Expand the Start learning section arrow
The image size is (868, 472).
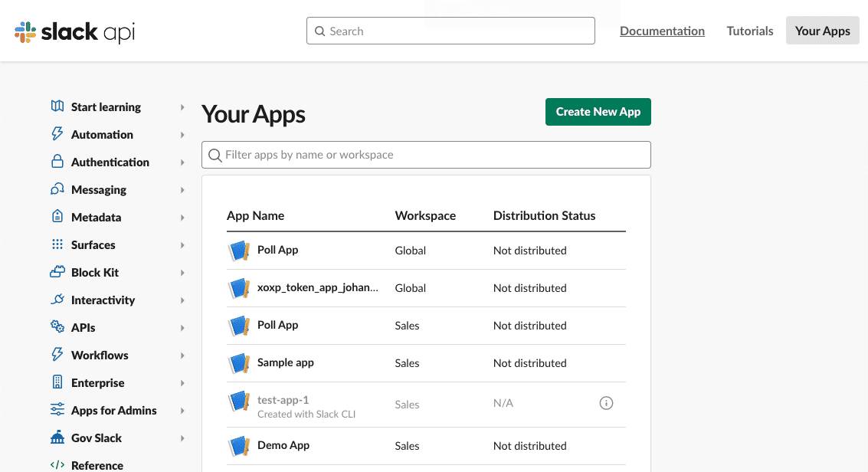click(182, 107)
